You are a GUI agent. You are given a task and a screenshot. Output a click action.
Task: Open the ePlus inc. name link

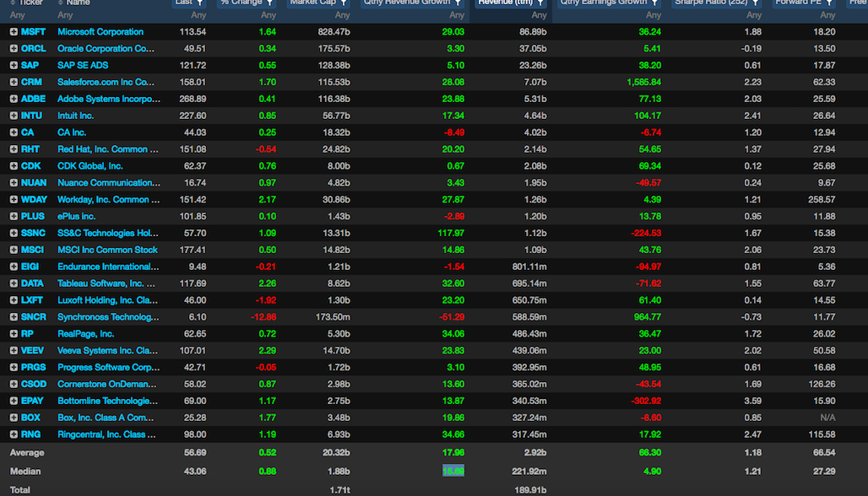pyautogui.click(x=76, y=216)
